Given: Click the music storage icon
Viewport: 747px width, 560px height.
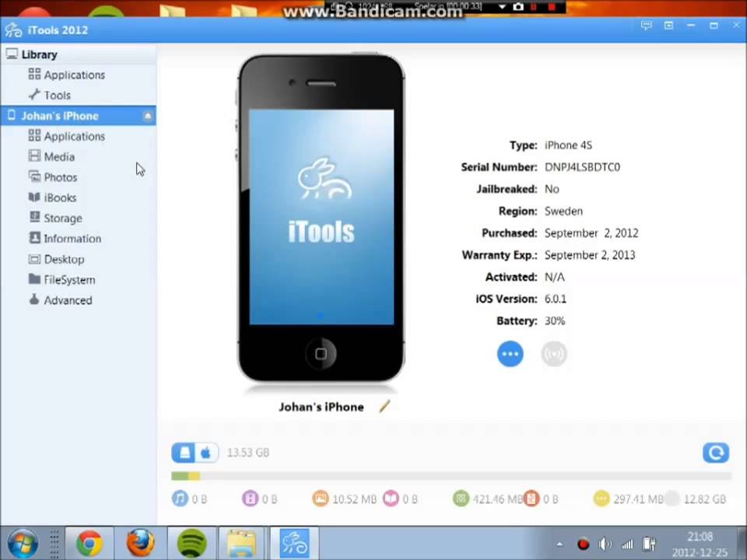Looking at the screenshot, I should [x=180, y=499].
